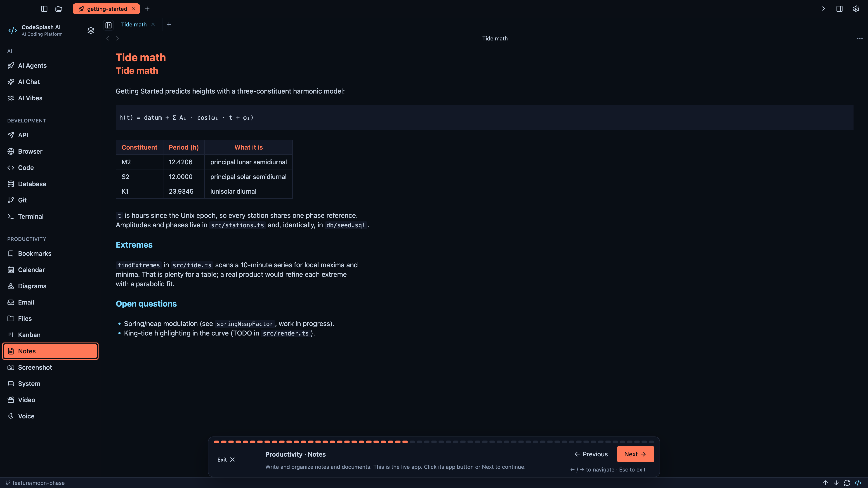Open the terminal icon at top right
This screenshot has height=488, width=868.
pyautogui.click(x=825, y=9)
